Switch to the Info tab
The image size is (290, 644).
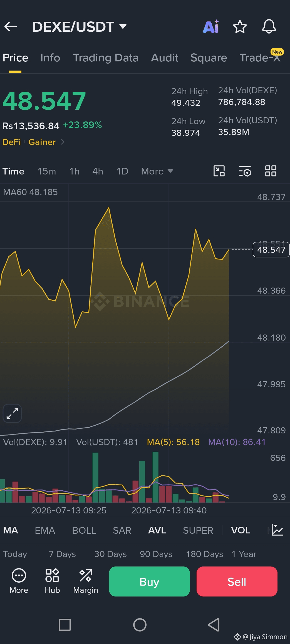point(50,58)
